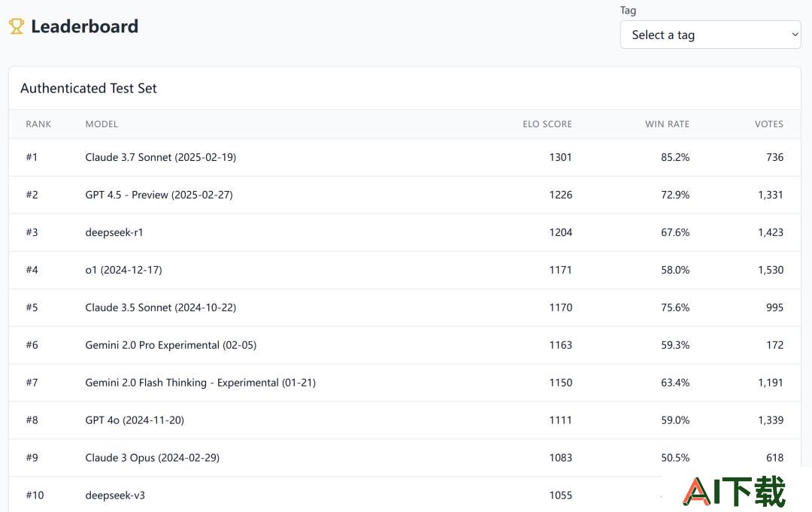Screen dimensions: 812x512
Task: Click win rate 63.4%
Action: (675, 383)
